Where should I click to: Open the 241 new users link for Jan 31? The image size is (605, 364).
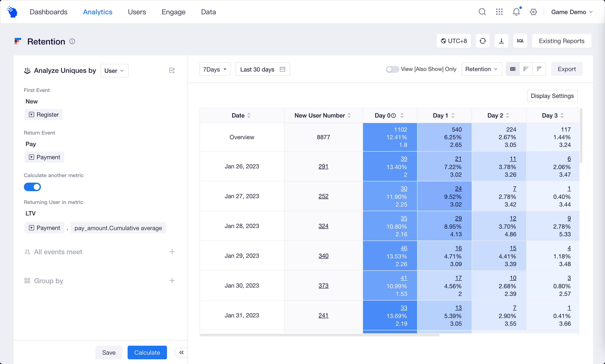coord(324,315)
